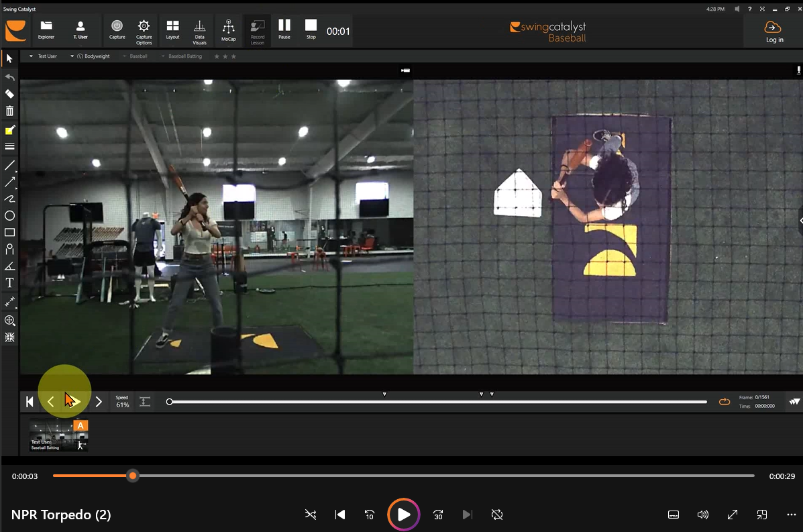Select the text annotation tool
Screen dimensions: 803x532
[x=9, y=282]
